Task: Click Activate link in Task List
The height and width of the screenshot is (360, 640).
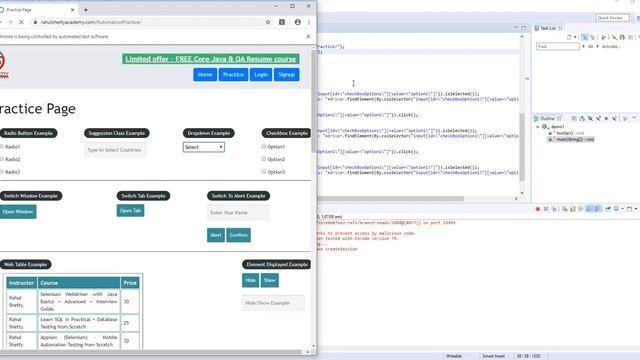Action: 611,47
